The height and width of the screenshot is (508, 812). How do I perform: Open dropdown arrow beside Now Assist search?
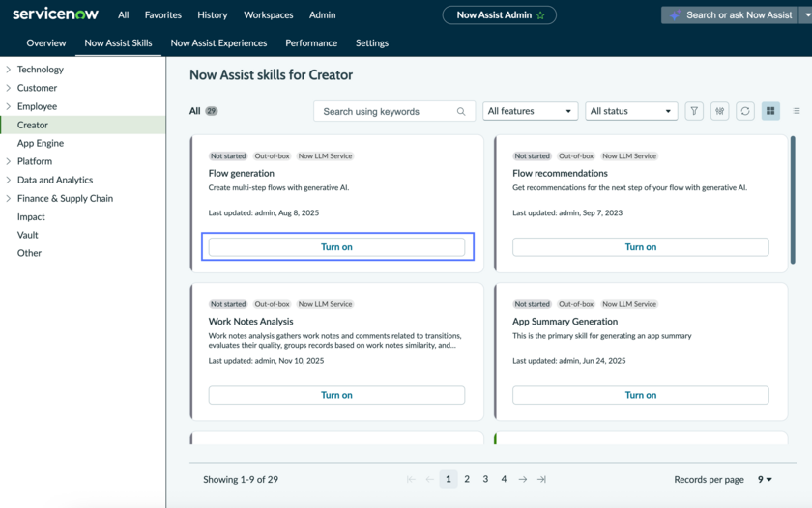(807, 15)
